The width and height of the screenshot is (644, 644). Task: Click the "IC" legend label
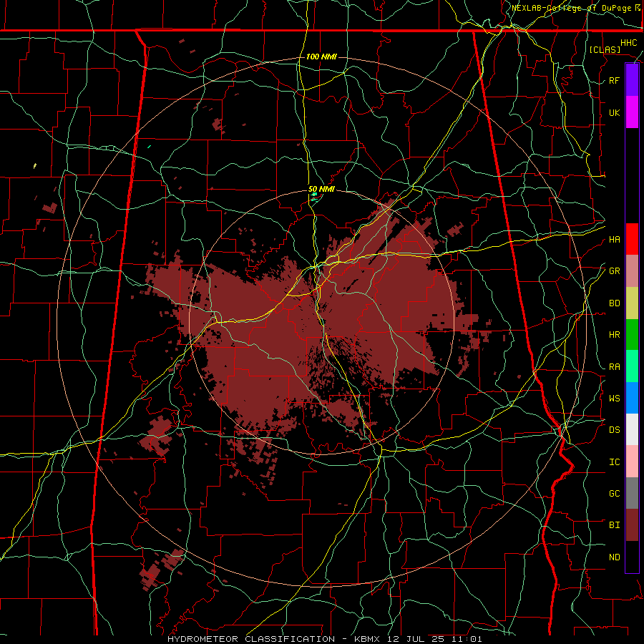pos(614,462)
